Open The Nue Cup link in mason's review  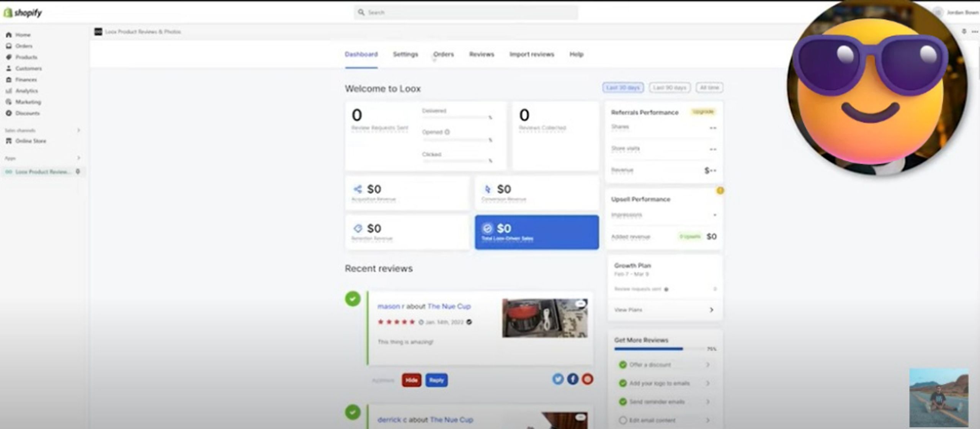pyautogui.click(x=449, y=306)
